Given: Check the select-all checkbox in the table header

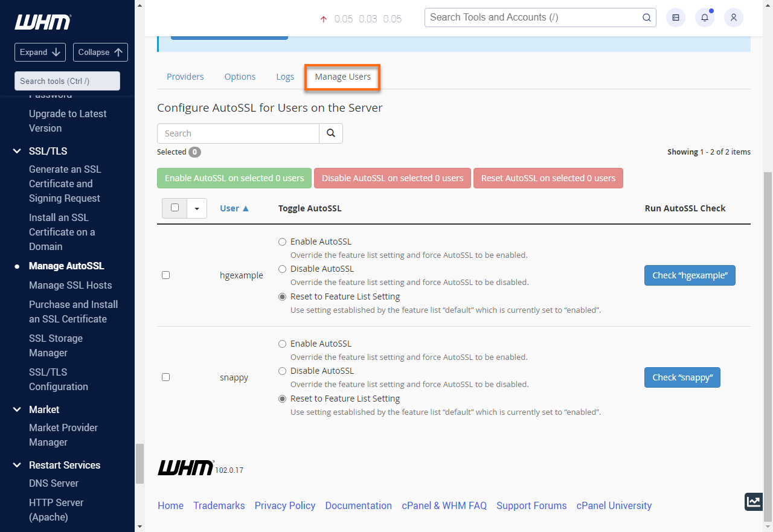Looking at the screenshot, I should 174,208.
